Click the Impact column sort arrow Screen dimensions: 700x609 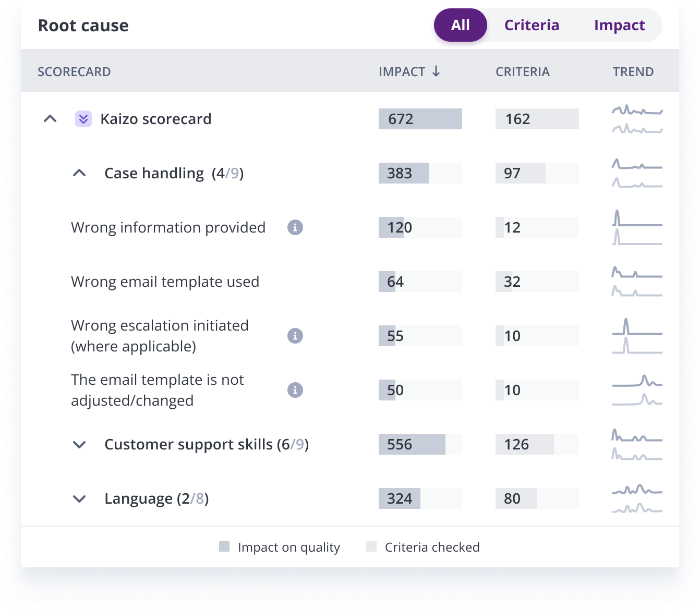click(436, 71)
